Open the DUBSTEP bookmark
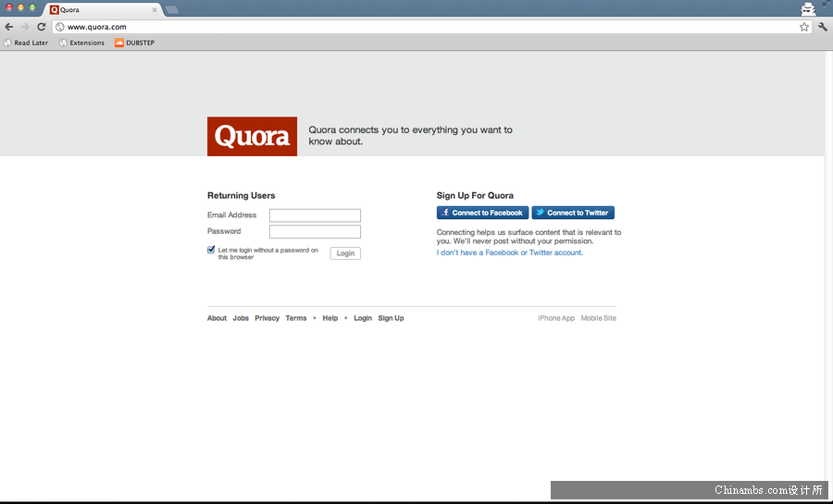The height and width of the screenshot is (504, 833). click(134, 43)
